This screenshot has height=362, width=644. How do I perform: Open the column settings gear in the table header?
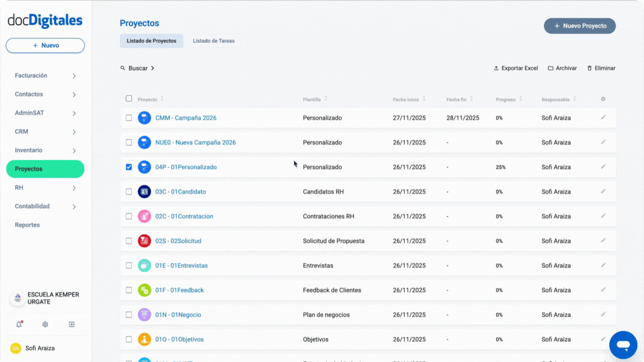coord(603,99)
